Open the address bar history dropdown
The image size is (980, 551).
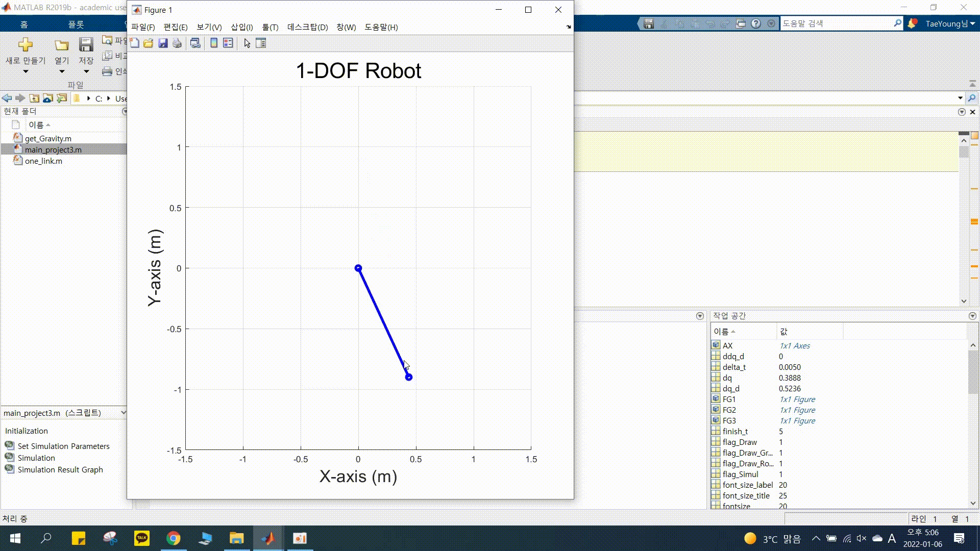coord(960,98)
